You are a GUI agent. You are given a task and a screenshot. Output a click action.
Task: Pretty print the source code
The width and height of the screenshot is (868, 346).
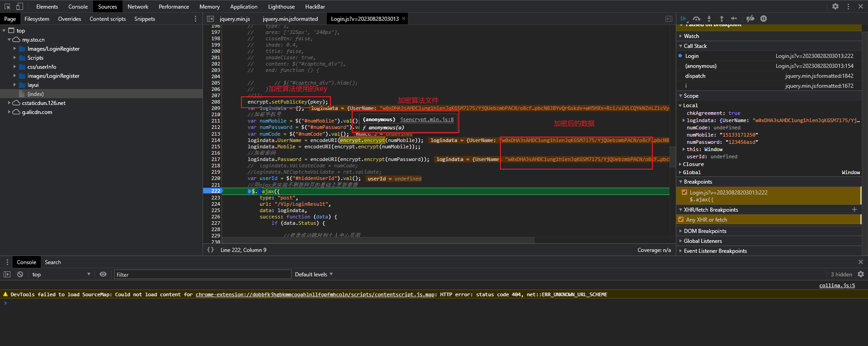click(210, 250)
